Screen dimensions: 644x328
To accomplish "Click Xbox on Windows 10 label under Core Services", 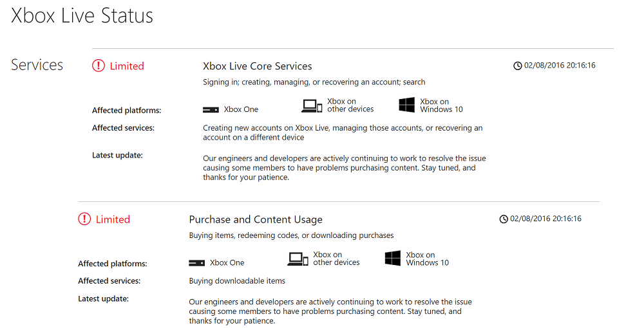I will point(441,105).
